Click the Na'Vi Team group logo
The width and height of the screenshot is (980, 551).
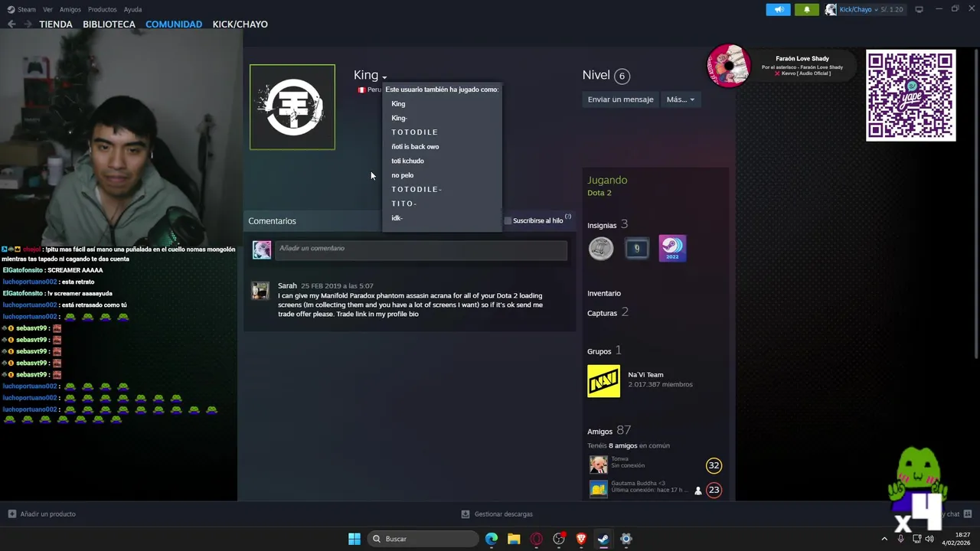[x=603, y=381]
